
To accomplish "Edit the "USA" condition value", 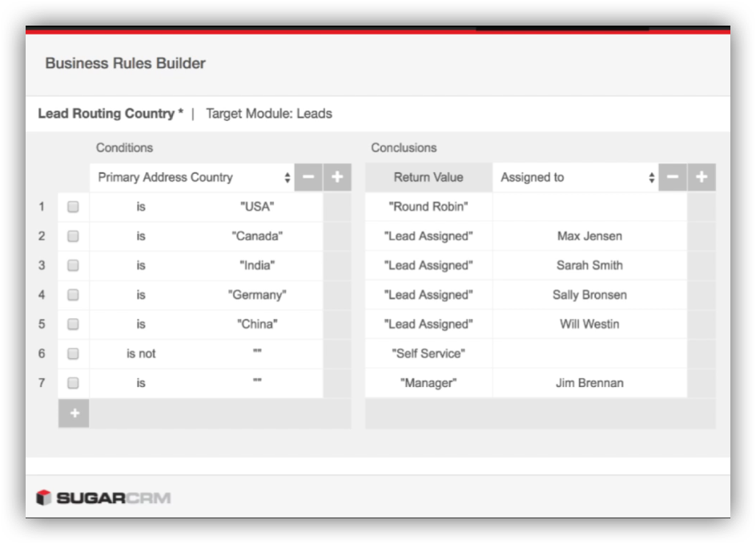I will (257, 207).
